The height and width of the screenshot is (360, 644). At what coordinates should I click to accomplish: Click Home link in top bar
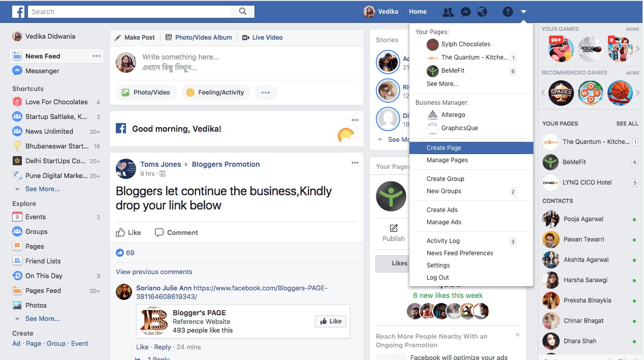[418, 12]
